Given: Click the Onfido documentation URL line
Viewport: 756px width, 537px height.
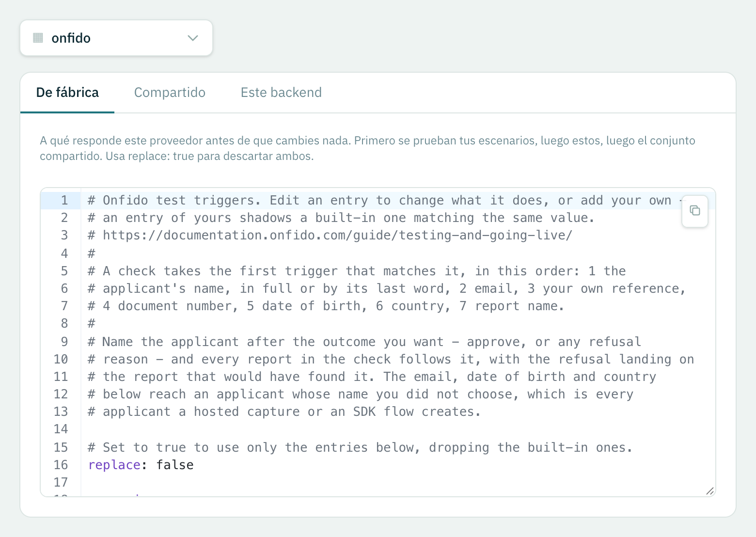Looking at the screenshot, I should [x=330, y=236].
